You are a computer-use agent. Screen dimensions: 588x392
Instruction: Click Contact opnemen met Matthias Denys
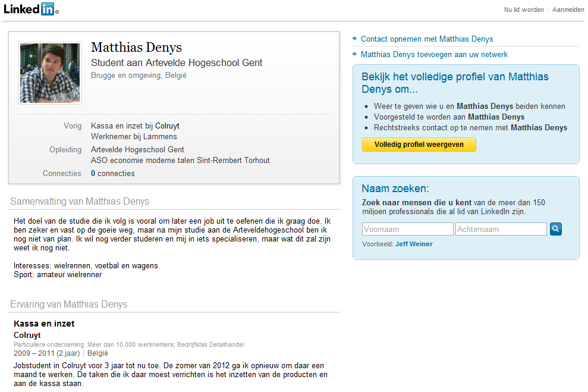pyautogui.click(x=427, y=39)
